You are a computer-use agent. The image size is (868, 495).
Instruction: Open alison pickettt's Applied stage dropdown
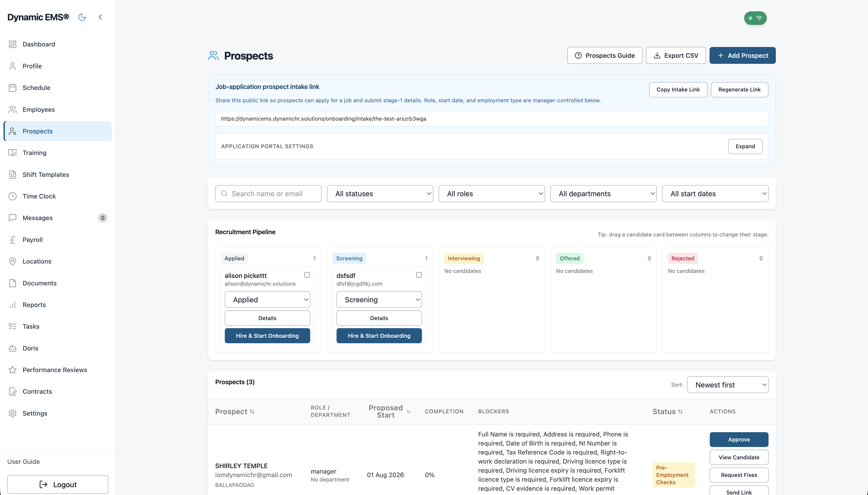pyautogui.click(x=267, y=300)
